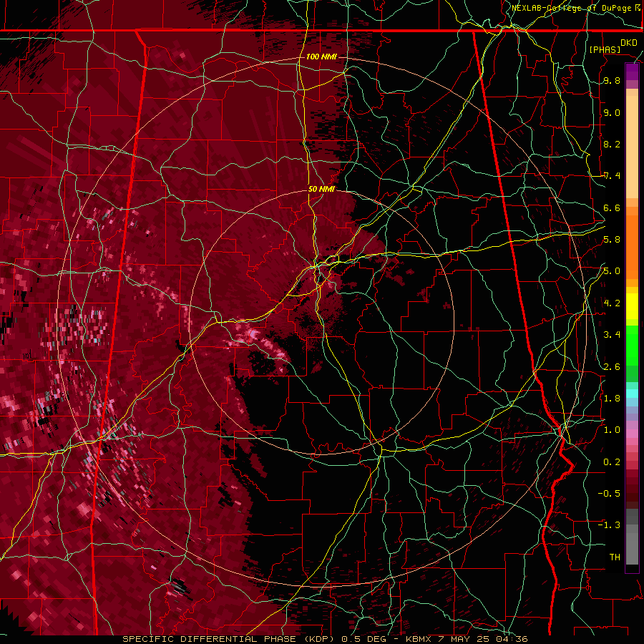The image size is (644, 644).
Task: Click the 1.0 value on the color scale
Action: pos(612,429)
